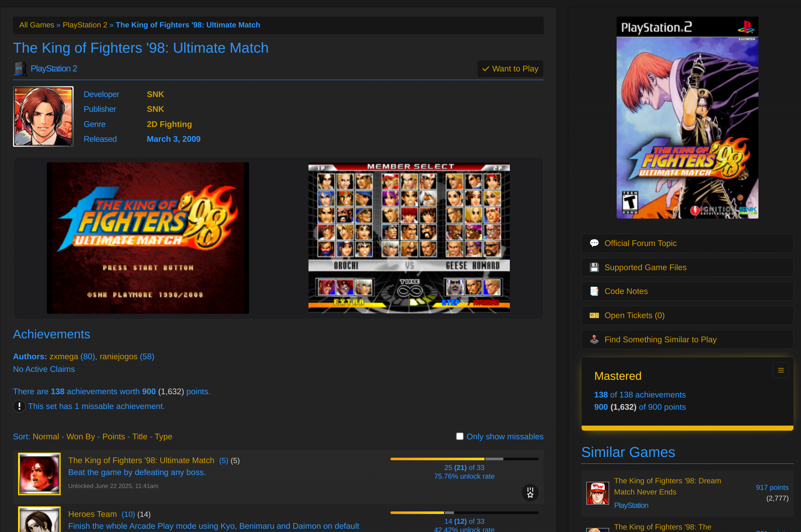This screenshot has width=801, height=532.
Task: Toggle Only show missables checkbox
Action: click(460, 436)
